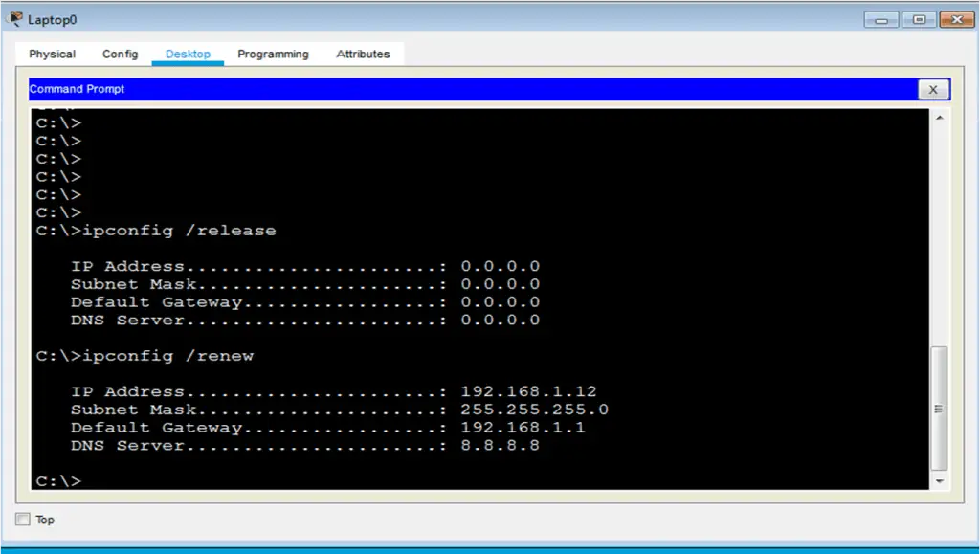Click the 192.168.1.12 IP address output
This screenshot has width=980, height=554.
tap(528, 391)
